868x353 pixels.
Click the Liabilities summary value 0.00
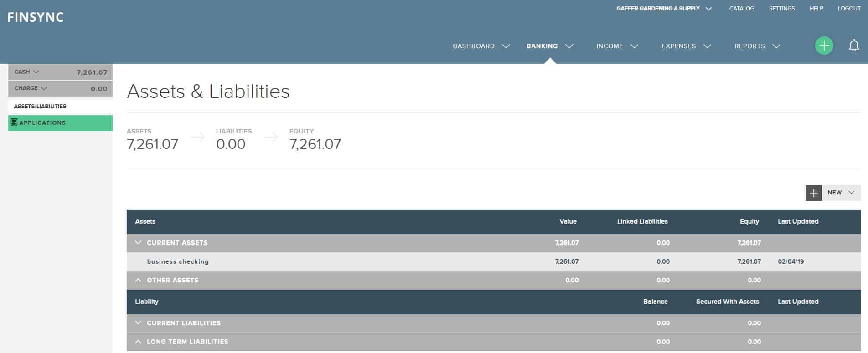(x=231, y=144)
